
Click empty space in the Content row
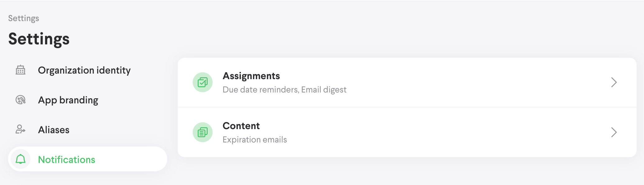coord(466,132)
